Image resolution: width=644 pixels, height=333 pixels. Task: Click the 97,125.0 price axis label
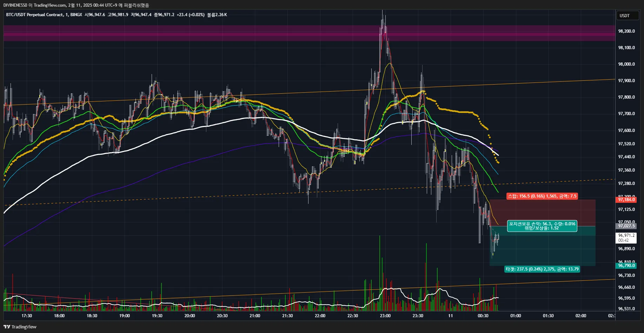click(626, 209)
